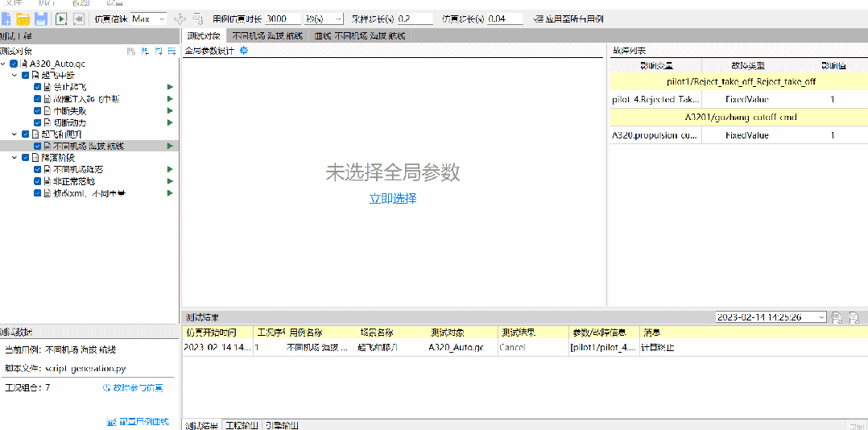Click the second icon right of the date dropdown

point(854,317)
